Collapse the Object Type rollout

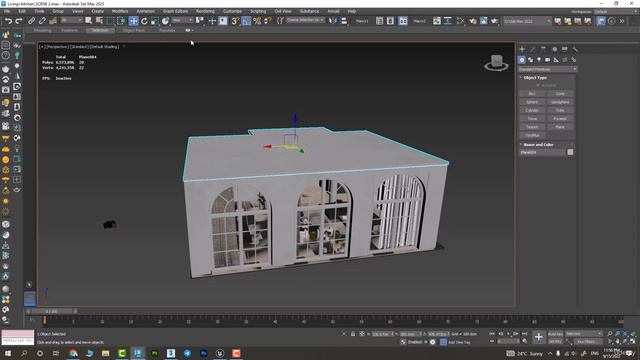[535, 77]
